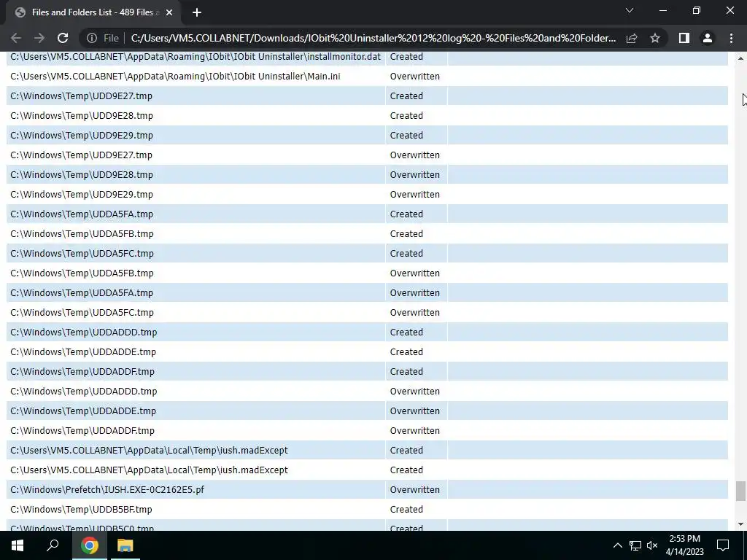Click the Chrome taskbar icon

[x=89, y=545]
